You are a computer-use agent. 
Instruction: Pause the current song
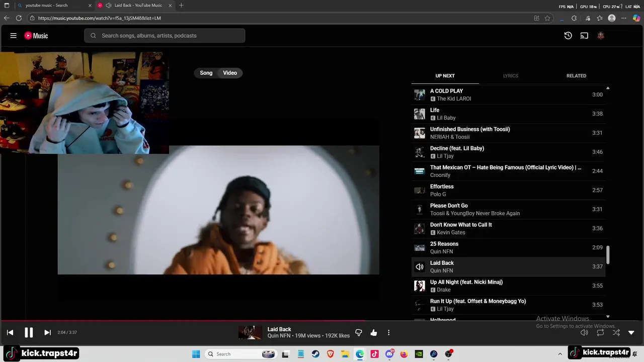[29, 332]
